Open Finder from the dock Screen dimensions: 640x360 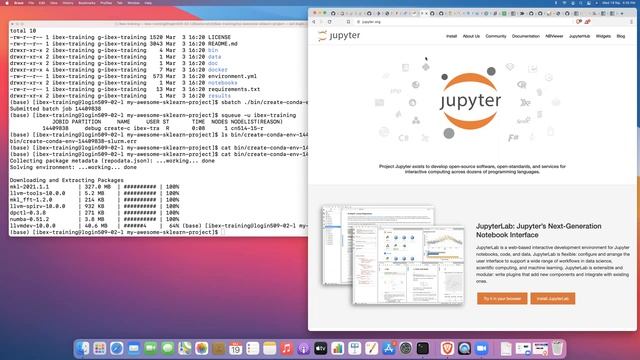82,349
